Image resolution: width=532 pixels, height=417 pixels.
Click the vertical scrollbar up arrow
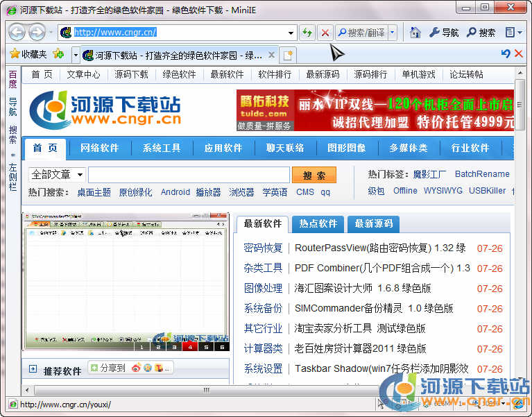point(520,73)
